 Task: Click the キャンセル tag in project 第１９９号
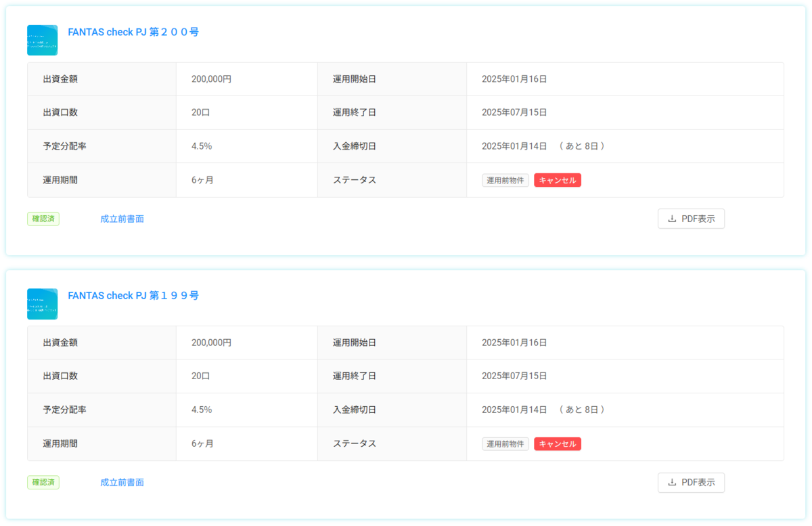(558, 444)
